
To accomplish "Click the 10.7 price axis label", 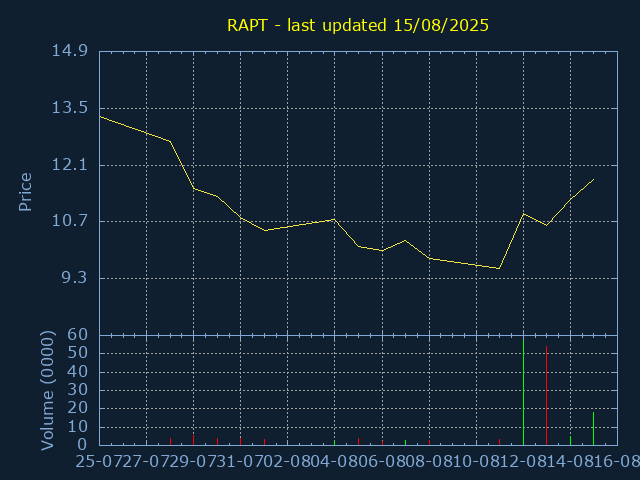I will click(x=69, y=221).
